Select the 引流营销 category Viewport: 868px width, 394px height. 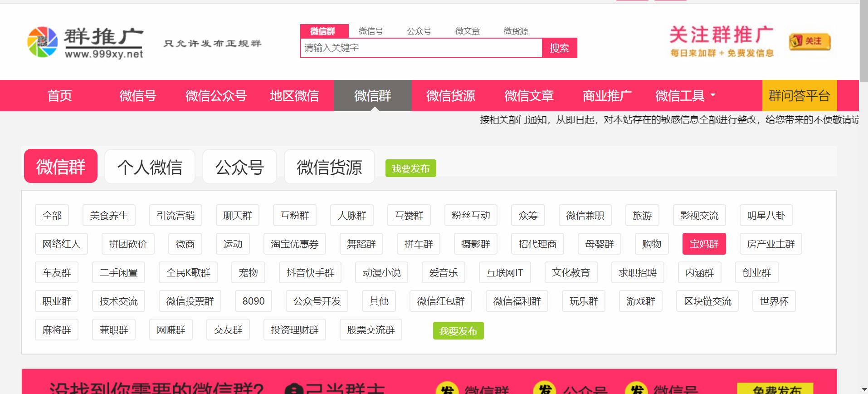tap(176, 215)
